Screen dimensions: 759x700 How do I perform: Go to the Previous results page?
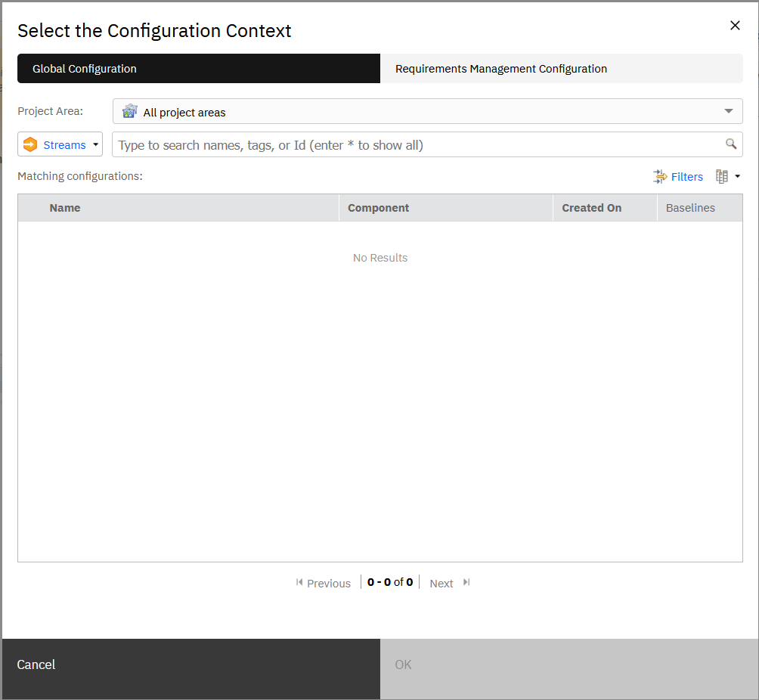328,584
